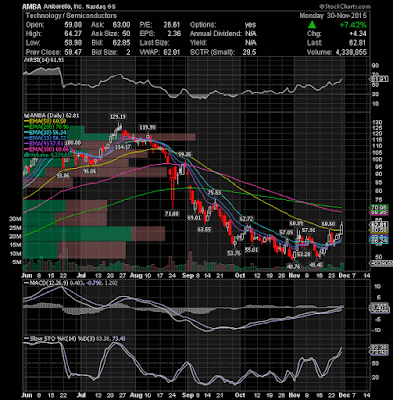Select the 48.76 low price annotation

[293, 266]
